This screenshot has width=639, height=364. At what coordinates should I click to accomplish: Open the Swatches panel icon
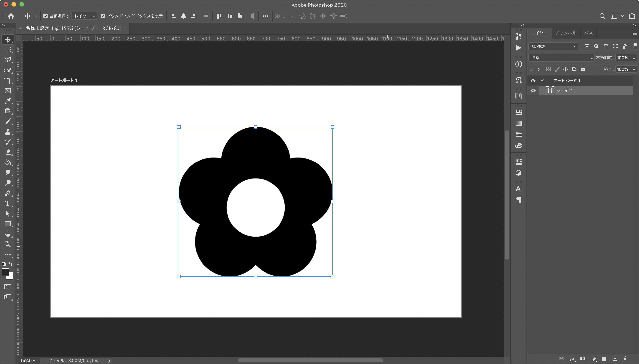click(518, 135)
